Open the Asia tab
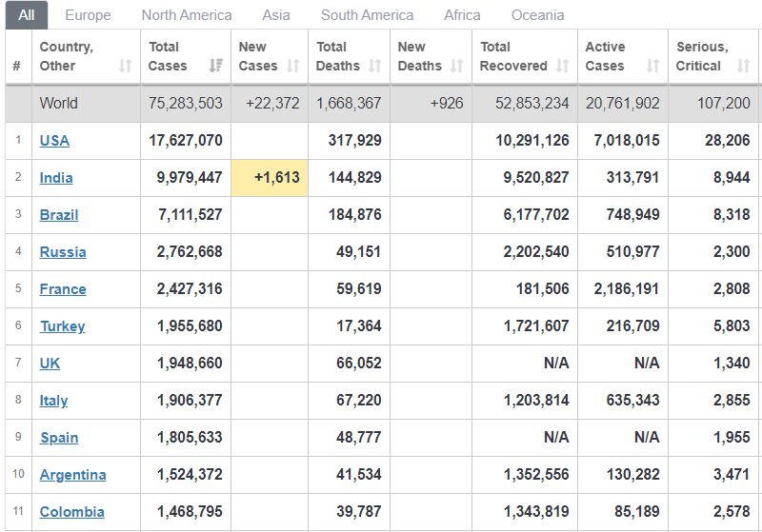 tap(276, 15)
